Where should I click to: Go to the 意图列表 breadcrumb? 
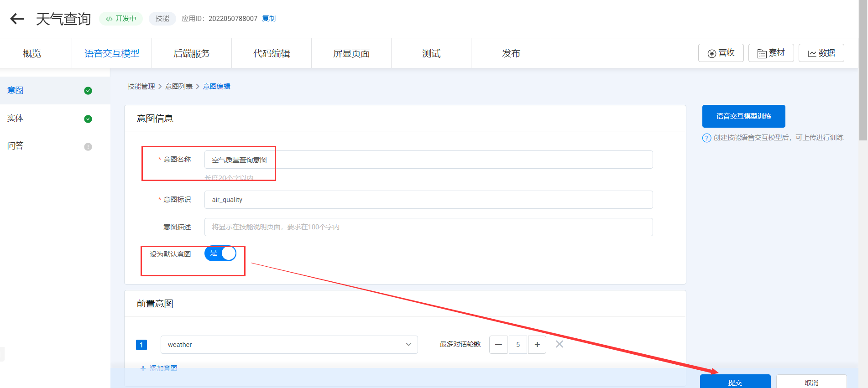point(179,87)
